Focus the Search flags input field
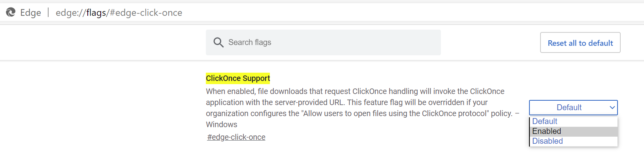 click(x=323, y=42)
